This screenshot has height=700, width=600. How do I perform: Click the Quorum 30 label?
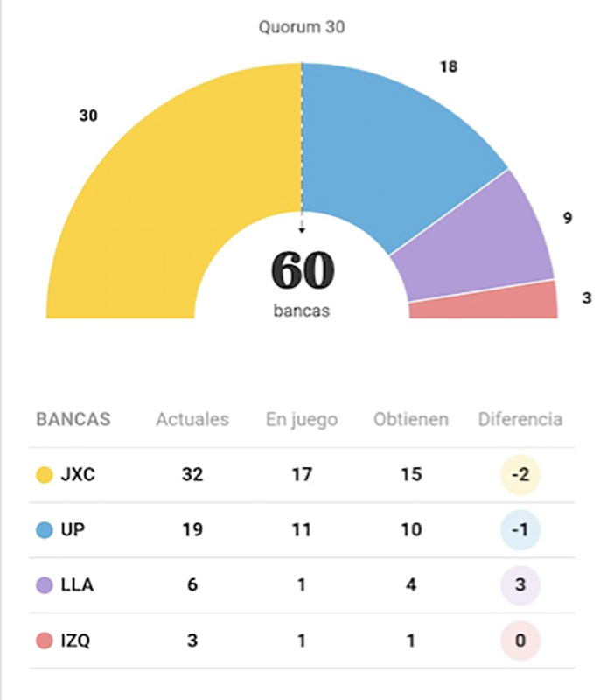[302, 27]
